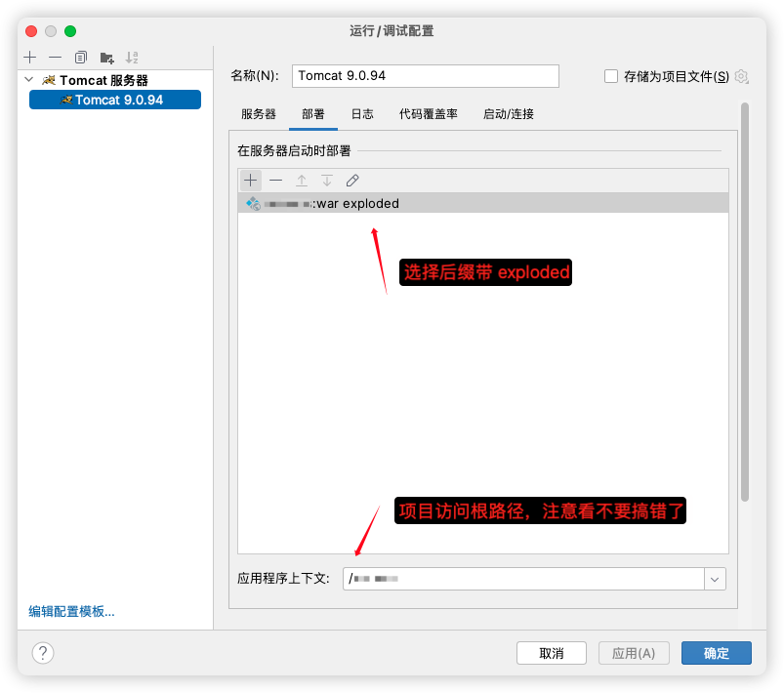Switch to the 启动/连接 tab
784x693 pixels.
tap(509, 114)
